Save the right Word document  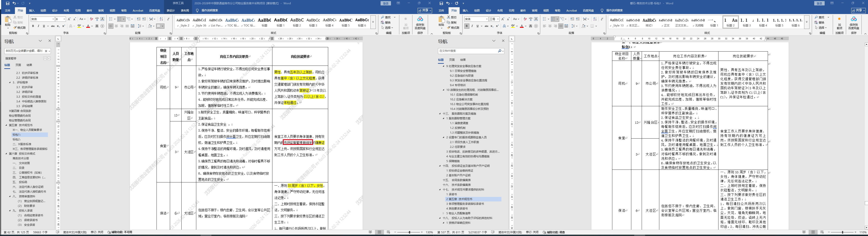click(441, 3)
